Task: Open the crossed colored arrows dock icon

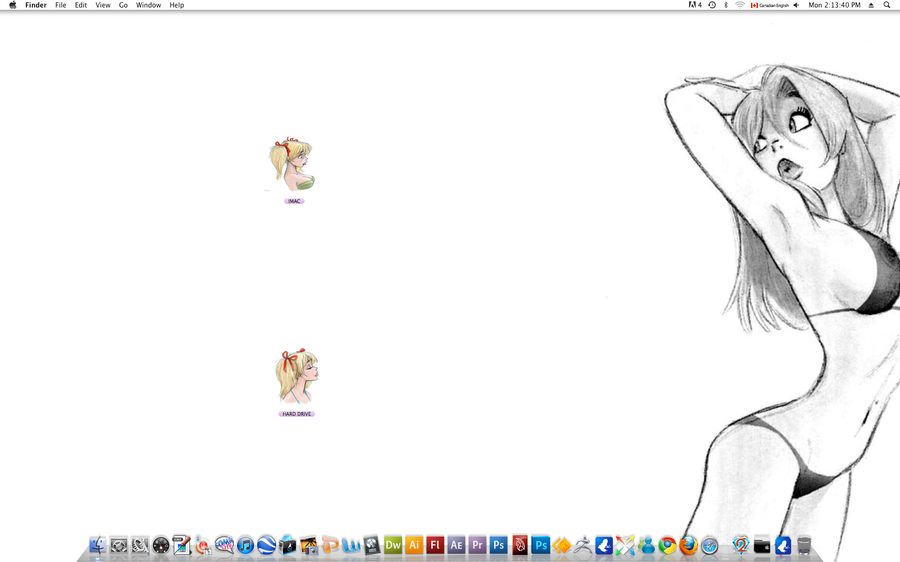Action: pos(625,545)
